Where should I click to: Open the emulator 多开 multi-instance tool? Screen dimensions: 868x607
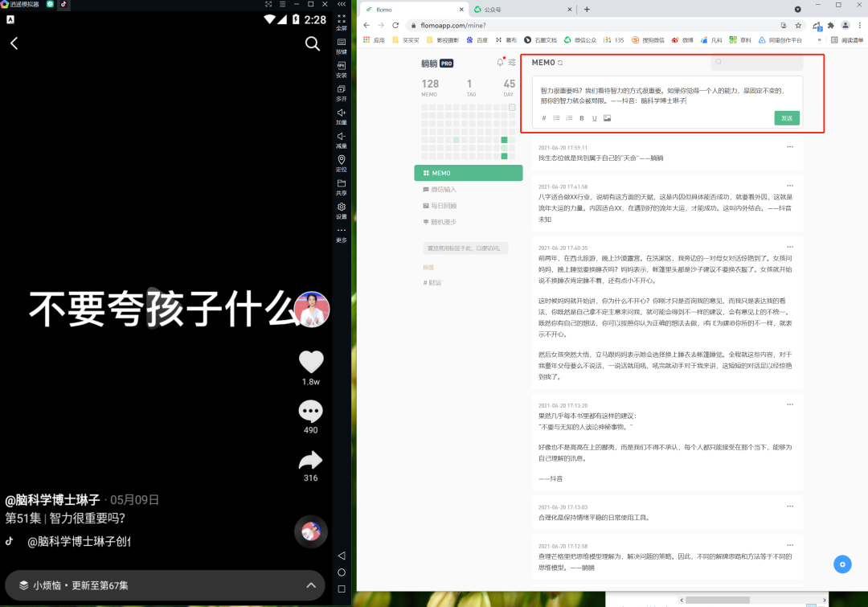(x=342, y=90)
